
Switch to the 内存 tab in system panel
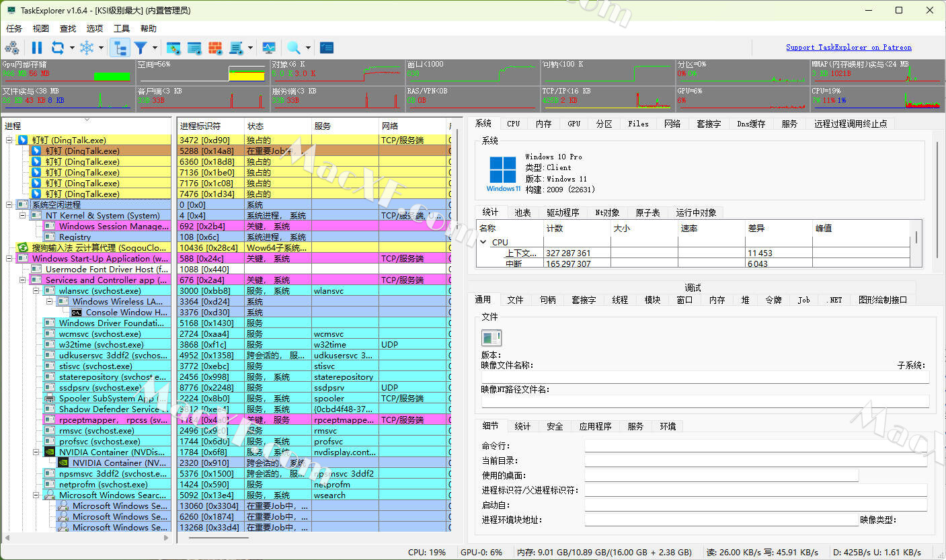pyautogui.click(x=544, y=124)
